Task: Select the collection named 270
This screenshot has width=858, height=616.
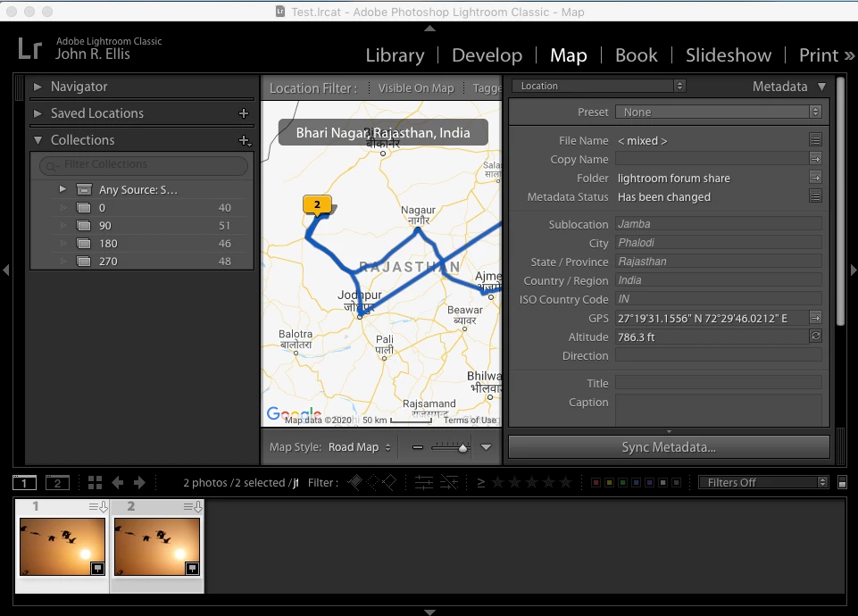Action: [142, 262]
